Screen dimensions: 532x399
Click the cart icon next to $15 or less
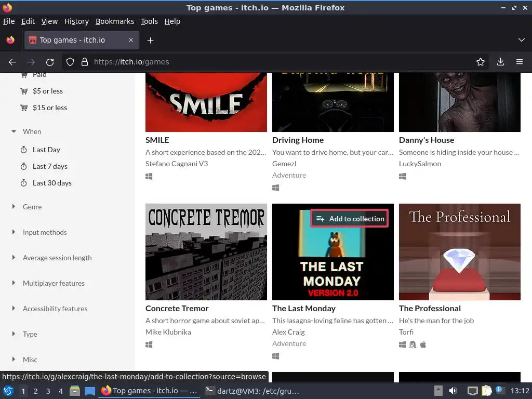[x=24, y=108]
